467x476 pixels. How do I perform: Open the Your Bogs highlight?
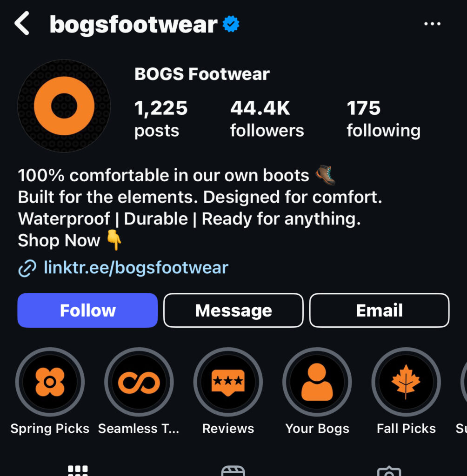[x=317, y=382]
